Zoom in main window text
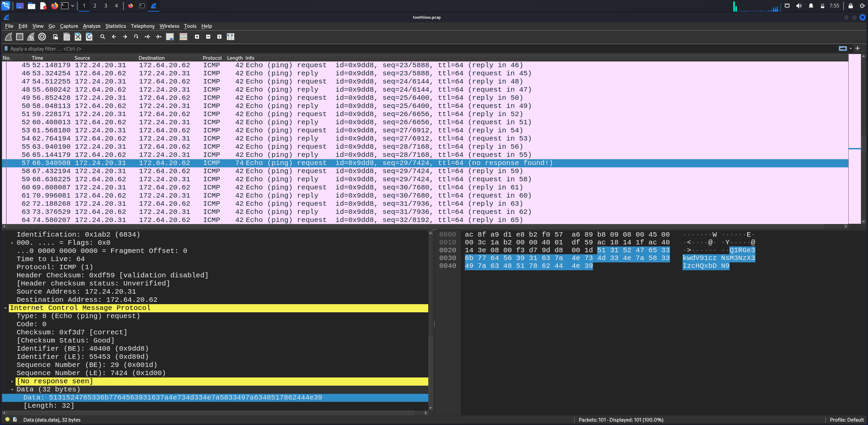868x425 pixels. pos(197,37)
